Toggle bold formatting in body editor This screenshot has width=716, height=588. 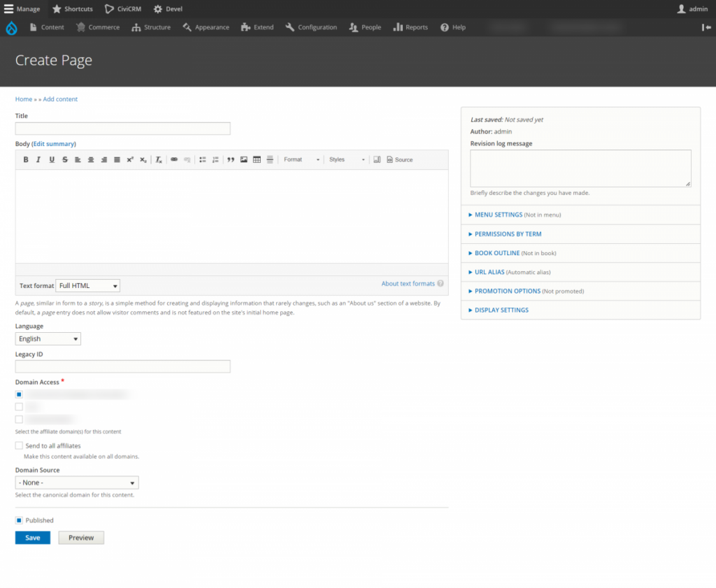pos(26,159)
